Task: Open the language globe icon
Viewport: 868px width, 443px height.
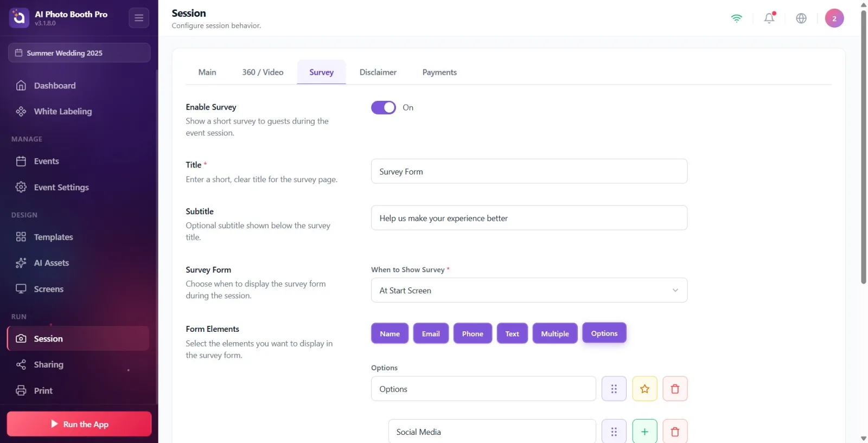Action: pyautogui.click(x=801, y=18)
